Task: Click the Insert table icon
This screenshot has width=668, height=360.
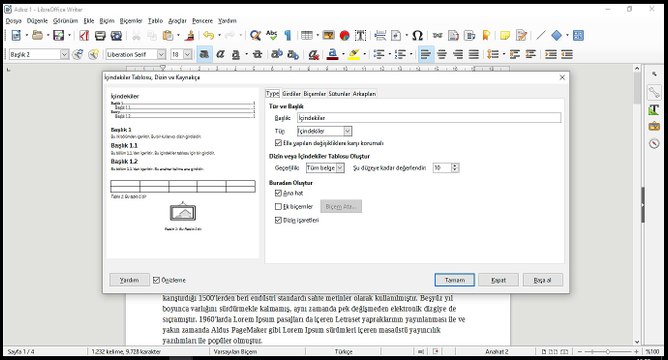Action: (307, 35)
